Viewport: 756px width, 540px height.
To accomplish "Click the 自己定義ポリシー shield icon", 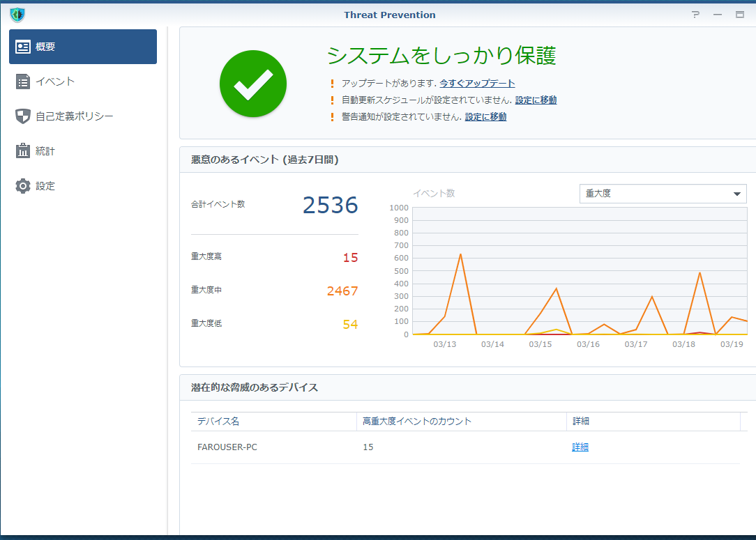I will [23, 116].
